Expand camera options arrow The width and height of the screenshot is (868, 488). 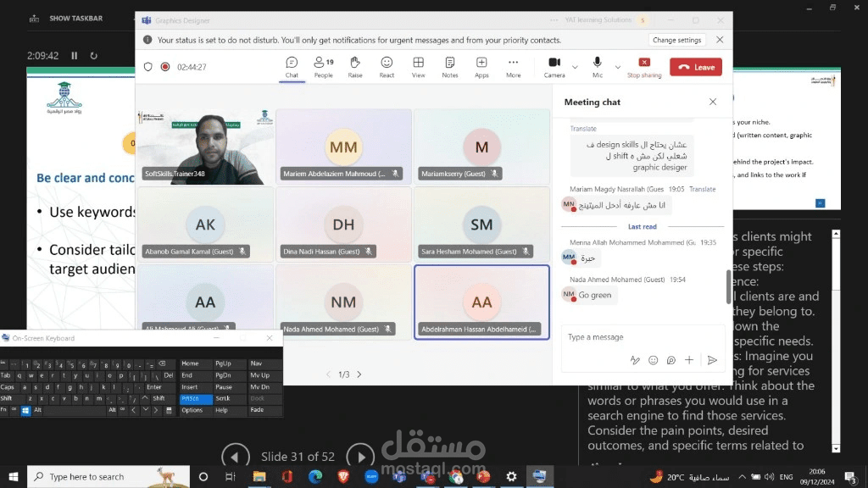tap(575, 67)
